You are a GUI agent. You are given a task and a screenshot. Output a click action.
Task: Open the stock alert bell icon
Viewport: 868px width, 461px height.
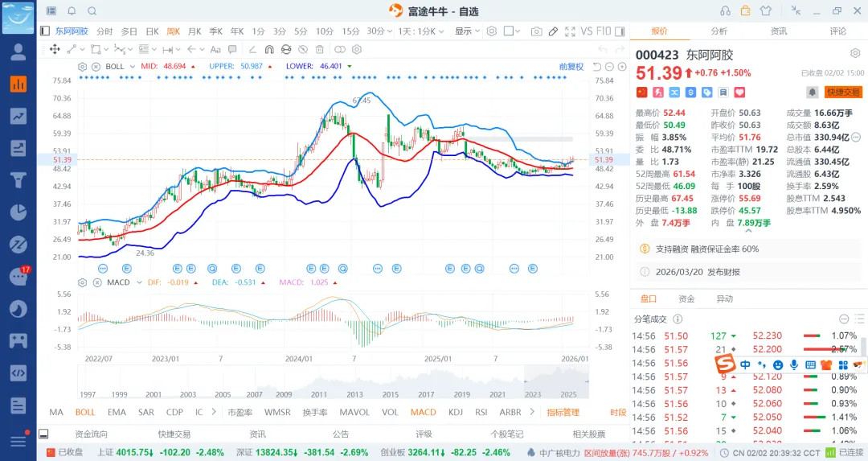(812, 93)
